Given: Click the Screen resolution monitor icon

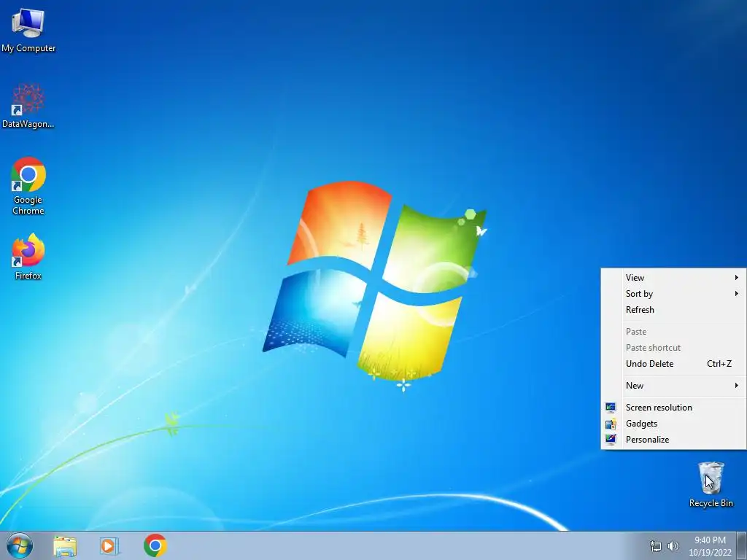Looking at the screenshot, I should click(x=611, y=408).
